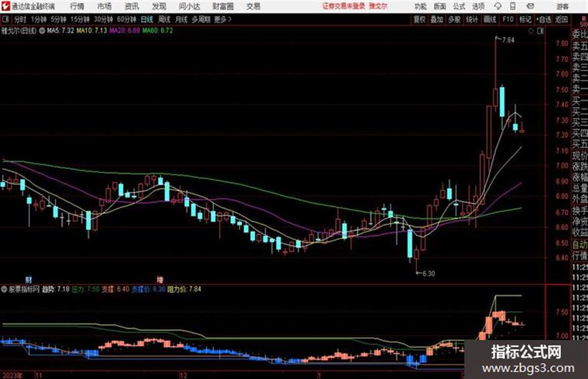Click the 通达信 red logo icon

coord(5,6)
